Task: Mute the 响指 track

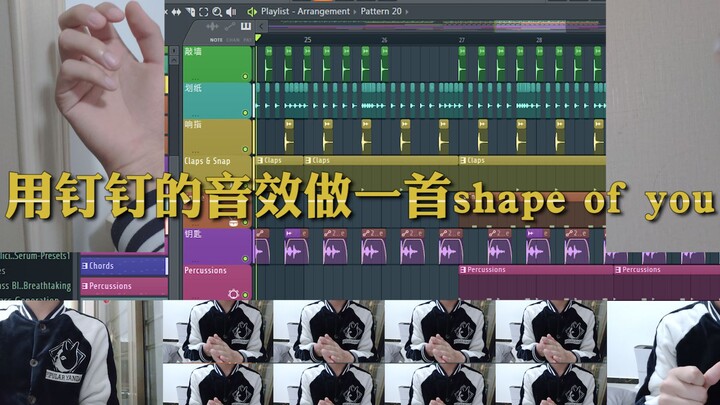Action: tap(245, 149)
